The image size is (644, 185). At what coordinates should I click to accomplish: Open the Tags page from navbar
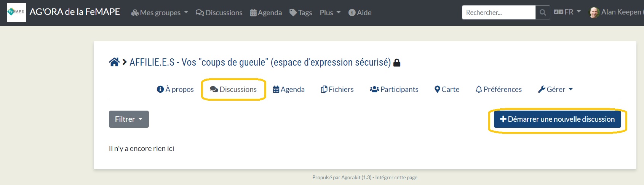tap(300, 13)
